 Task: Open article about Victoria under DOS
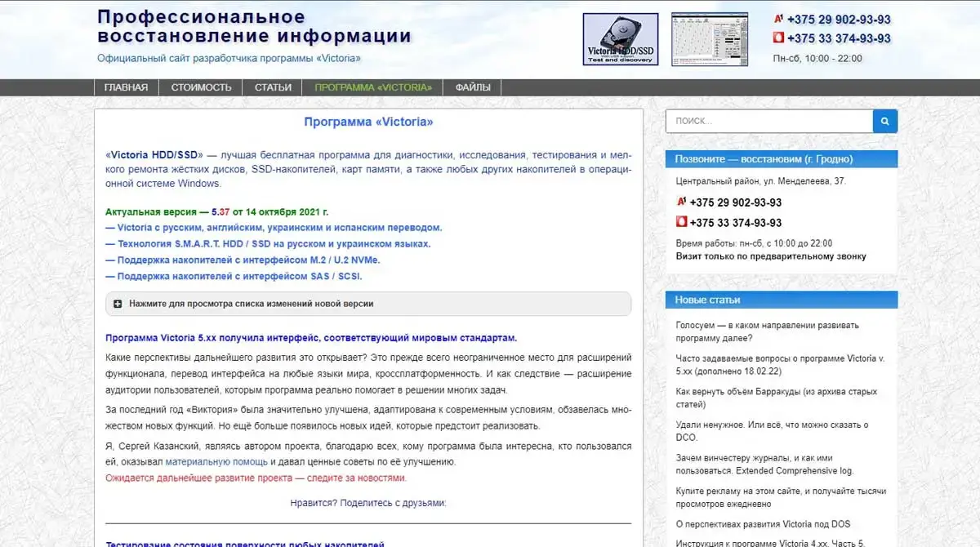coord(763,524)
